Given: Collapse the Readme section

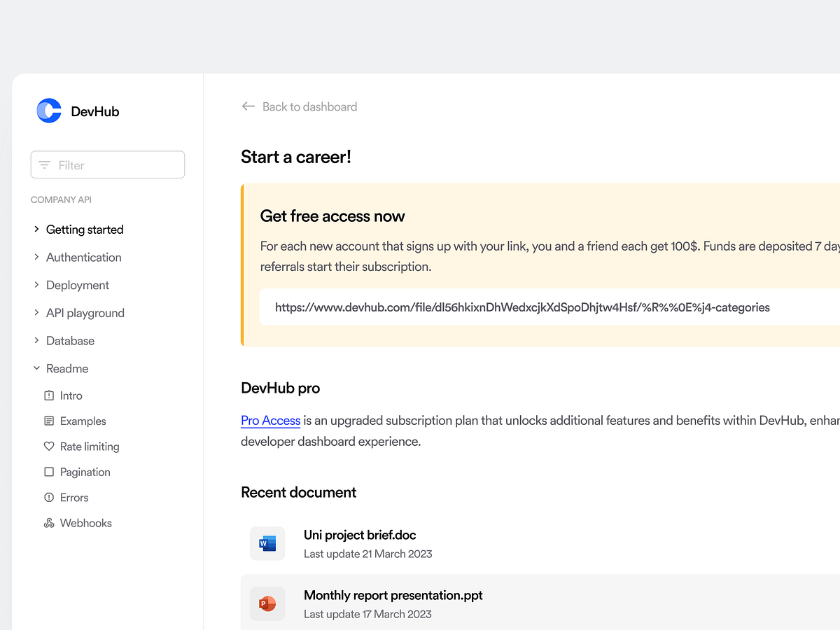Looking at the screenshot, I should pyautogui.click(x=36, y=368).
